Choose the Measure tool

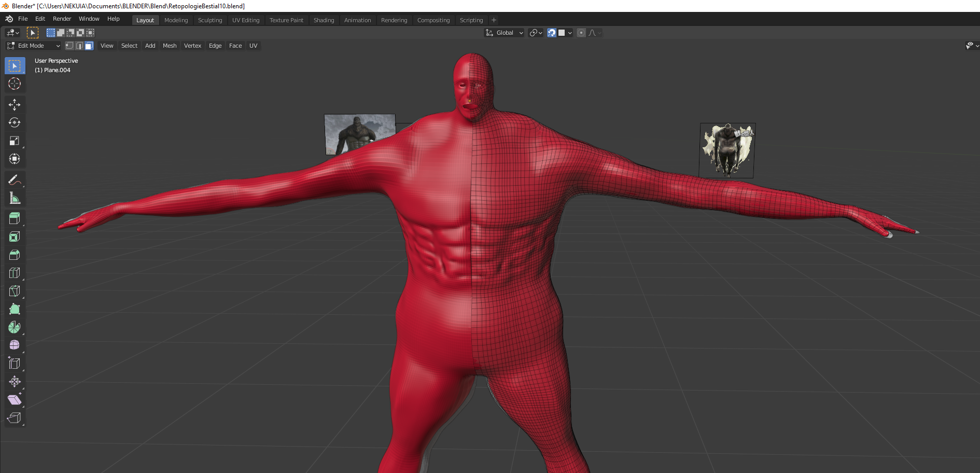tap(15, 198)
